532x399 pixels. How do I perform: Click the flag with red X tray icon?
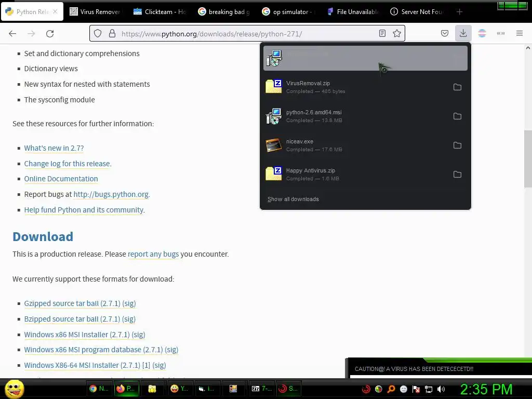pyautogui.click(x=416, y=390)
